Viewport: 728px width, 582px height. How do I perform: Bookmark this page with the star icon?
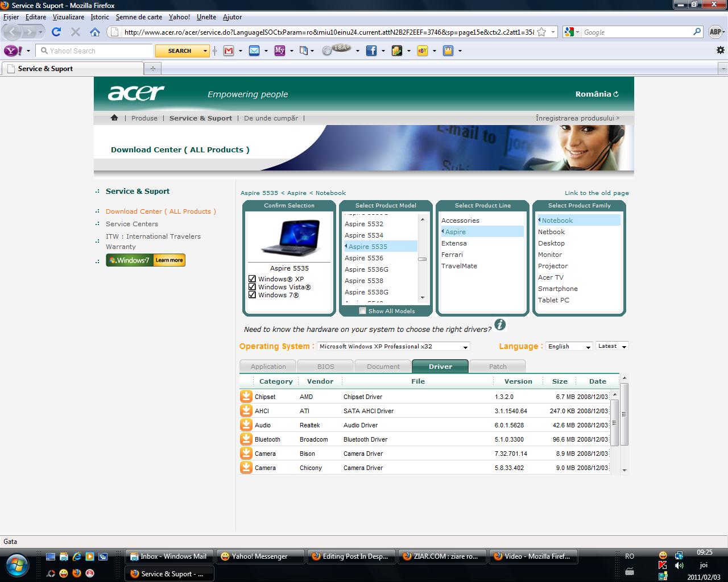tap(542, 32)
